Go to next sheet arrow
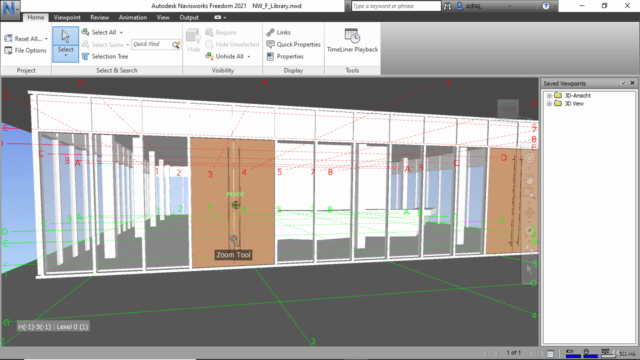The height and width of the screenshot is (360, 640). point(531,353)
